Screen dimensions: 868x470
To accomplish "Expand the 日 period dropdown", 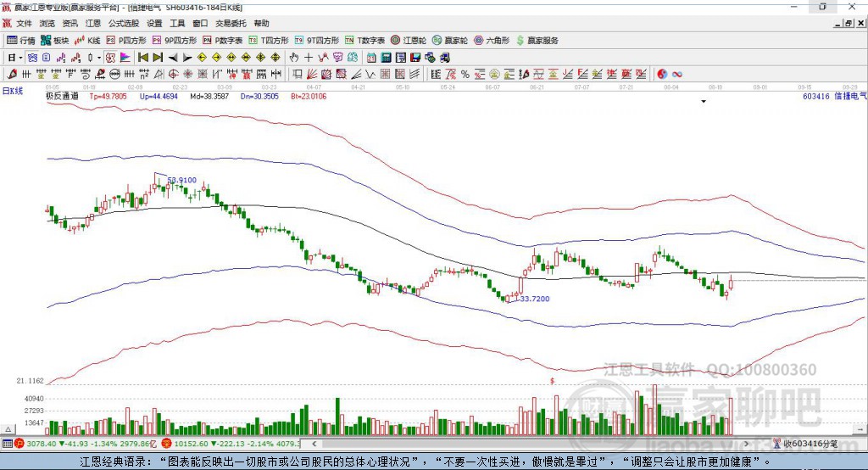I will click(20, 58).
